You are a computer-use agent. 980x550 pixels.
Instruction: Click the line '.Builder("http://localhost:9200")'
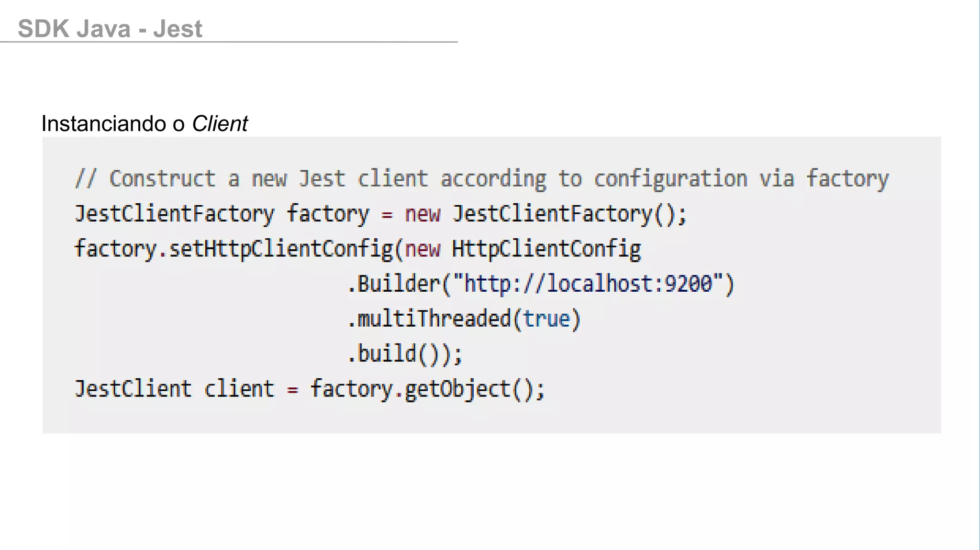[541, 284]
